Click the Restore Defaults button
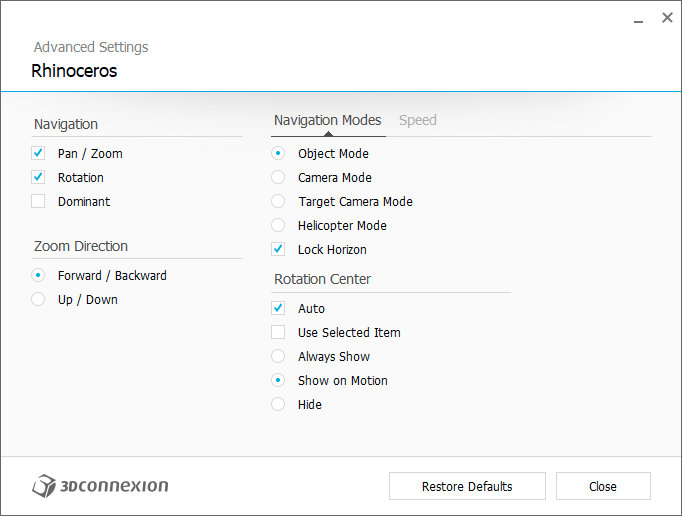The height and width of the screenshot is (516, 682). point(467,486)
